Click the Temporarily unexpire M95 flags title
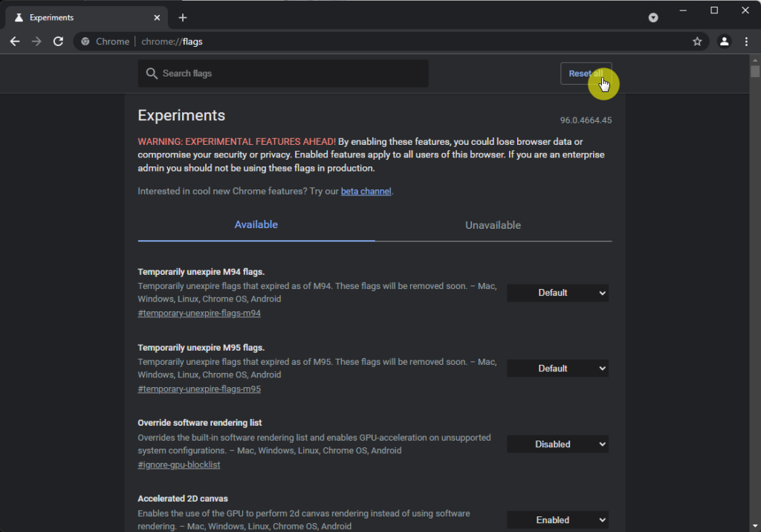 coord(201,348)
